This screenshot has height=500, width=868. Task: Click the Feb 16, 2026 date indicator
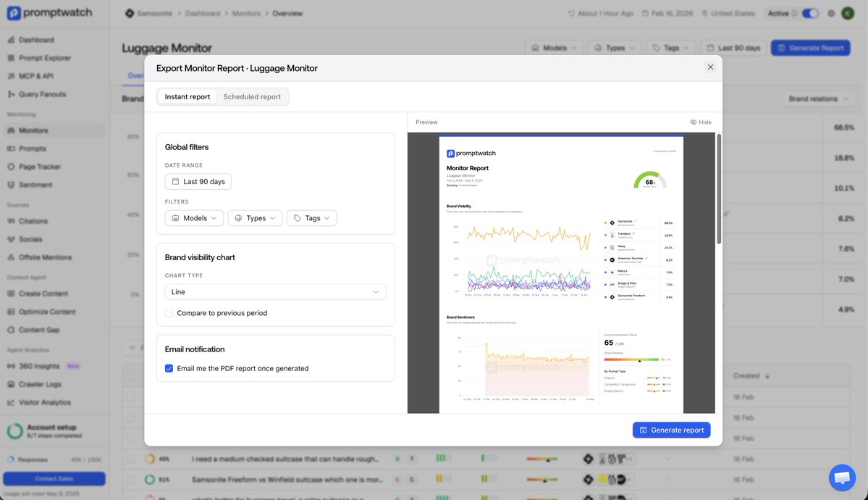pyautogui.click(x=667, y=13)
